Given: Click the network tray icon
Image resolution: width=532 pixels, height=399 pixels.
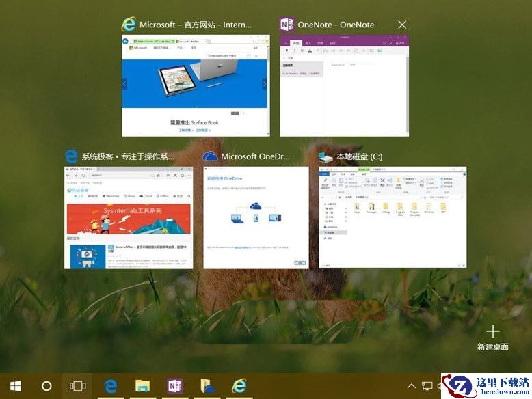Looking at the screenshot, I should [427, 386].
